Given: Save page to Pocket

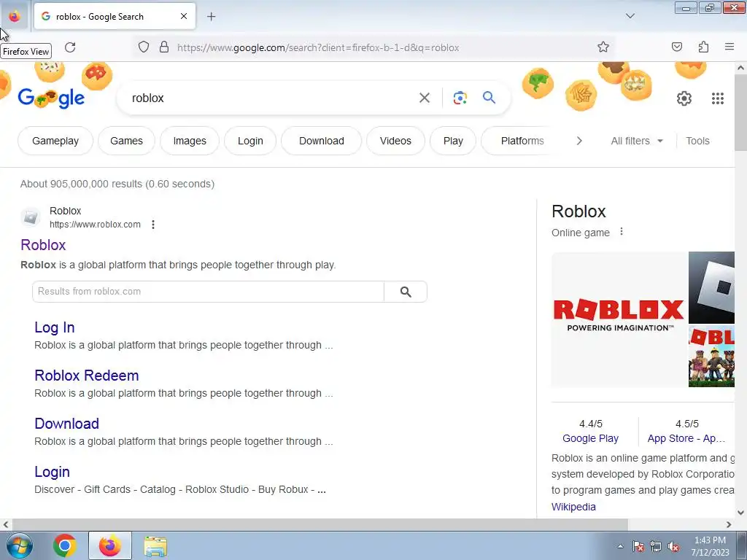Looking at the screenshot, I should (676, 47).
